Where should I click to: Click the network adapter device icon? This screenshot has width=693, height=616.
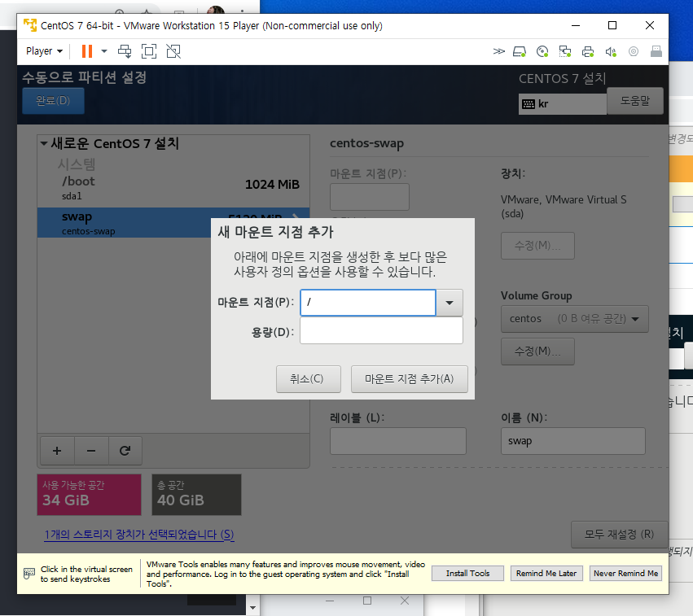coord(565,51)
